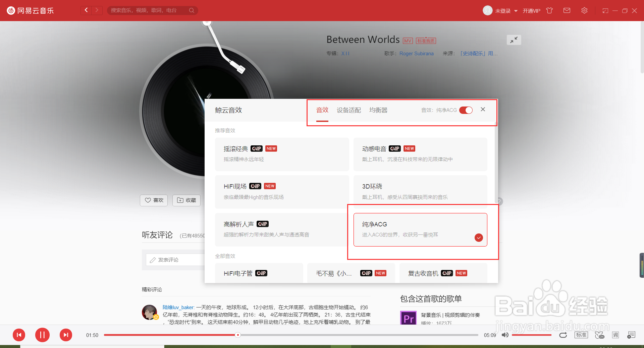Select the 复古收音机 sound effect

coord(443,273)
